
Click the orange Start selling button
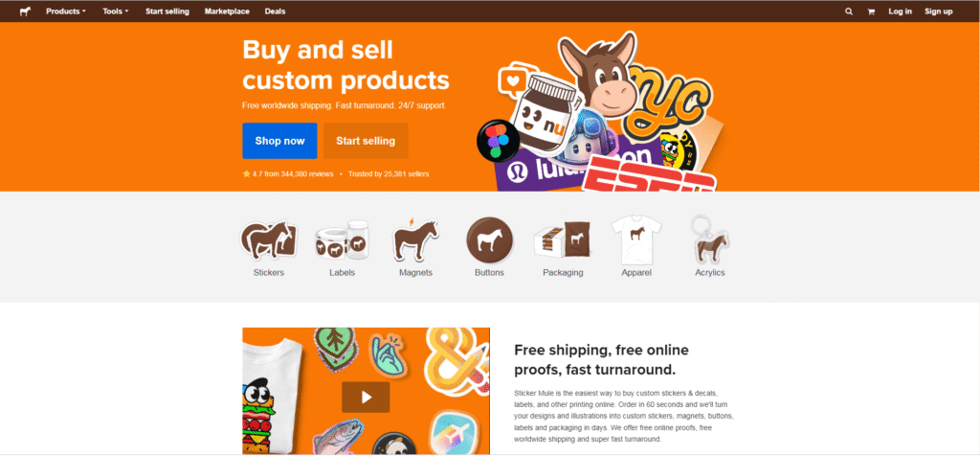coord(366,141)
